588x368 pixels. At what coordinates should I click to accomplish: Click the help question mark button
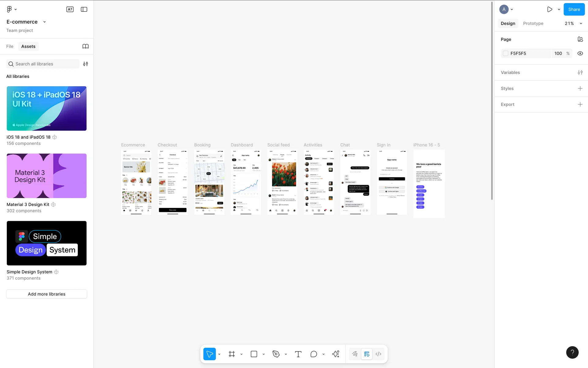pos(572,352)
